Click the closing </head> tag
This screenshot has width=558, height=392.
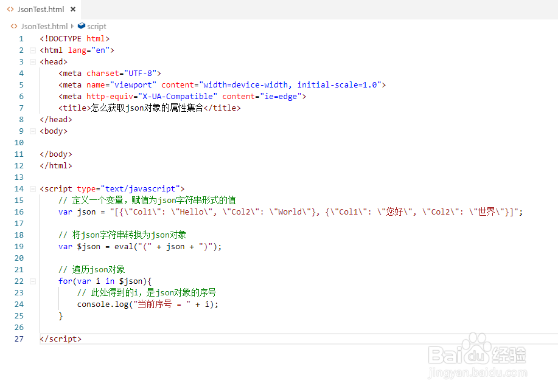tap(56, 120)
